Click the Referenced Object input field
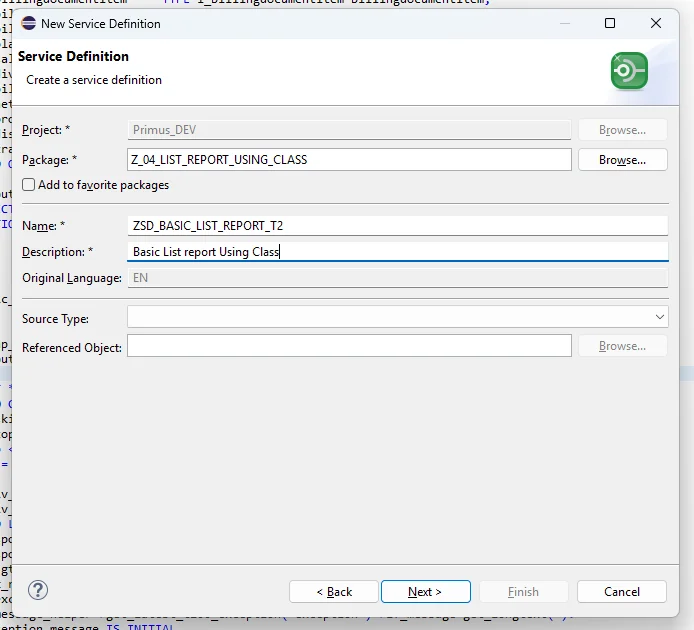The image size is (694, 630). coord(350,346)
